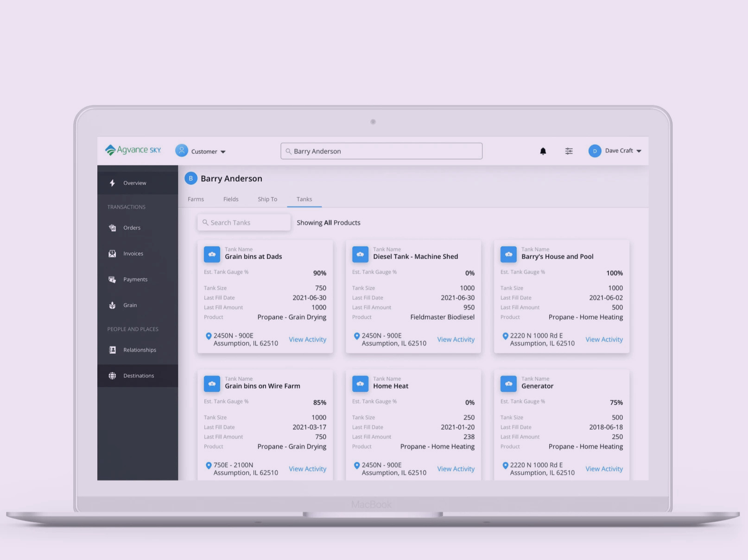View Activity for Barry's House and Pool
The image size is (748, 560).
[604, 340]
